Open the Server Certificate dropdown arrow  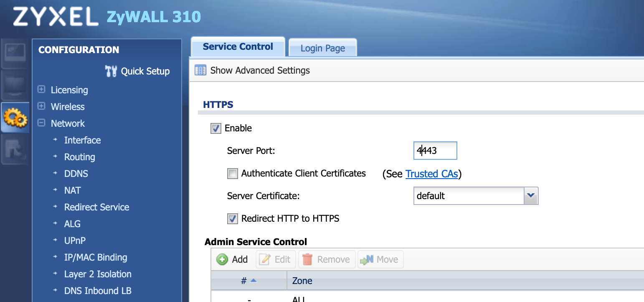click(x=531, y=196)
